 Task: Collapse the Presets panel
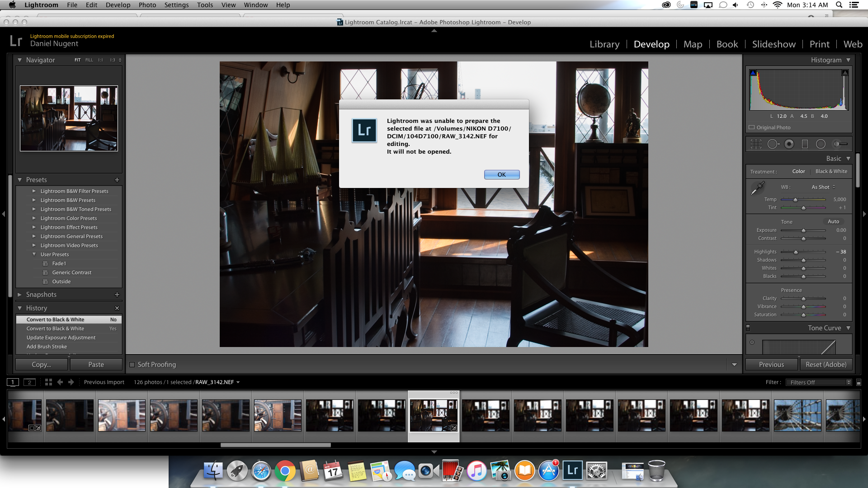click(x=19, y=180)
